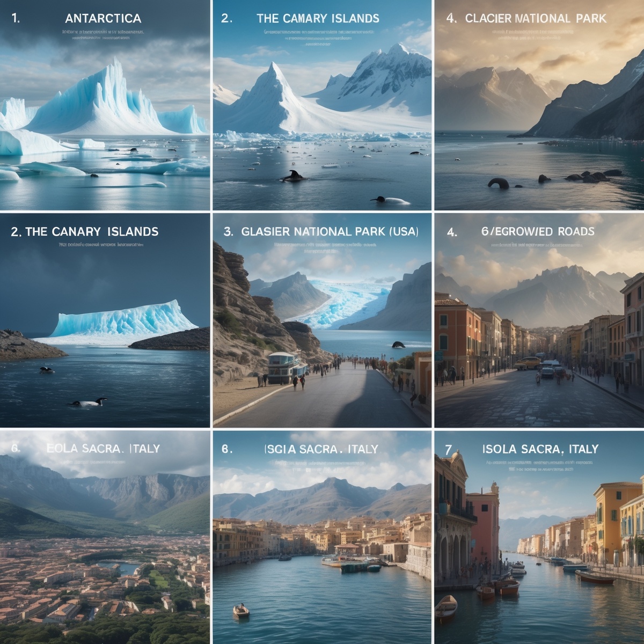Image resolution: width=644 pixels, height=644 pixels.
Task: Open the panel with street and colorful buildings
Action: point(539,320)
